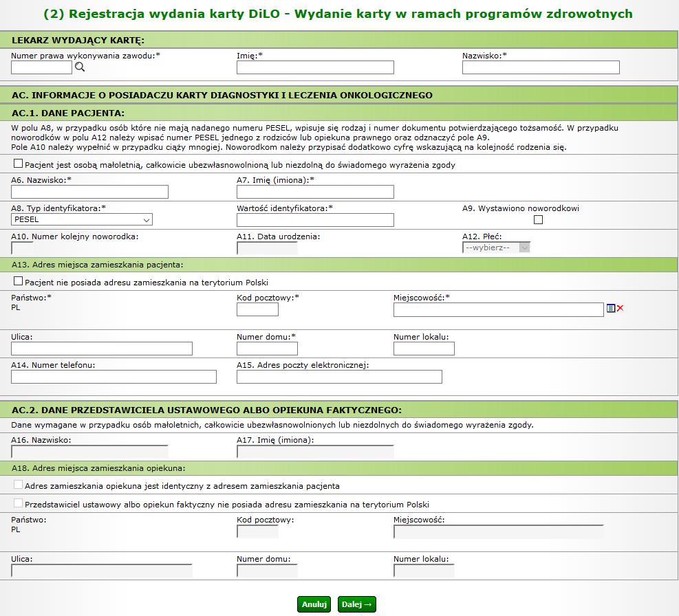Open the A12 'Płeć' dropdown
Viewport: 679px width, 616px height.
pos(496,247)
